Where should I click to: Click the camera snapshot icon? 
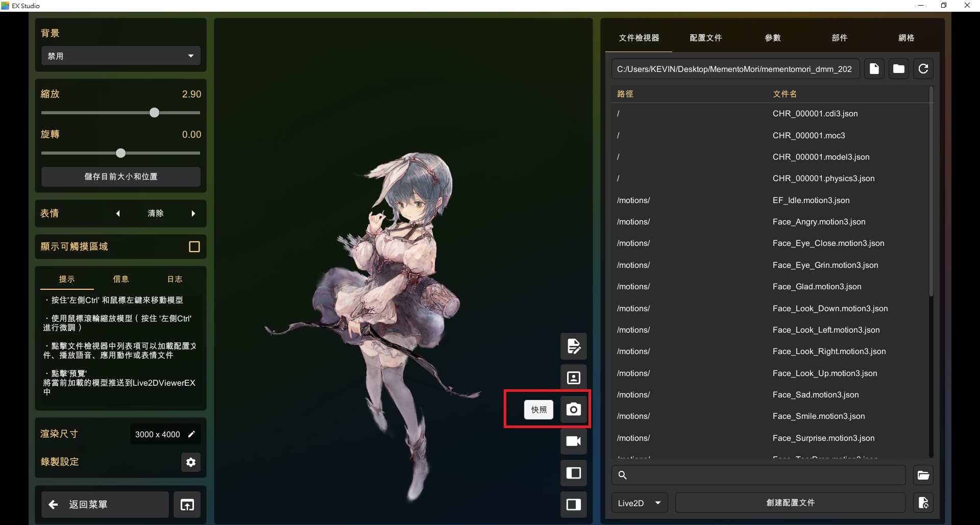tap(573, 409)
